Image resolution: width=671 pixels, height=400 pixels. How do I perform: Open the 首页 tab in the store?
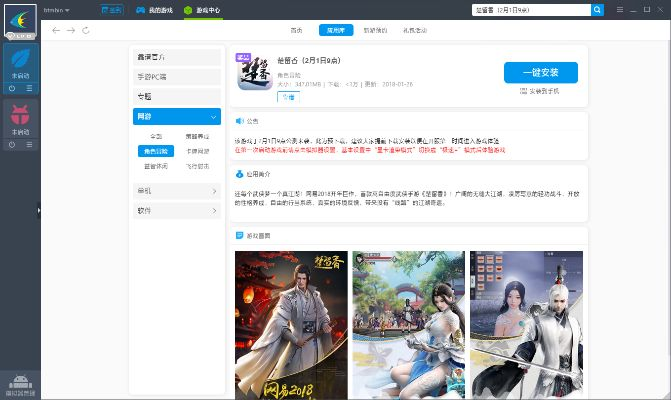pyautogui.click(x=296, y=30)
